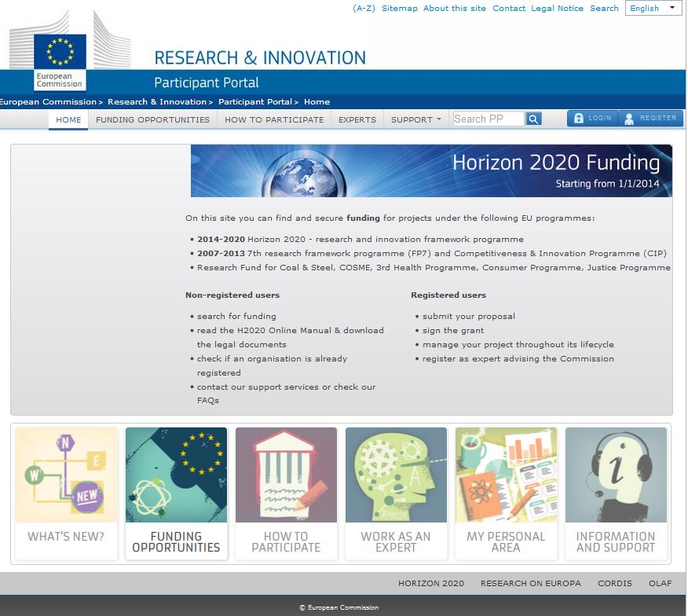Open the Horizon 2020 footer link

click(x=431, y=584)
